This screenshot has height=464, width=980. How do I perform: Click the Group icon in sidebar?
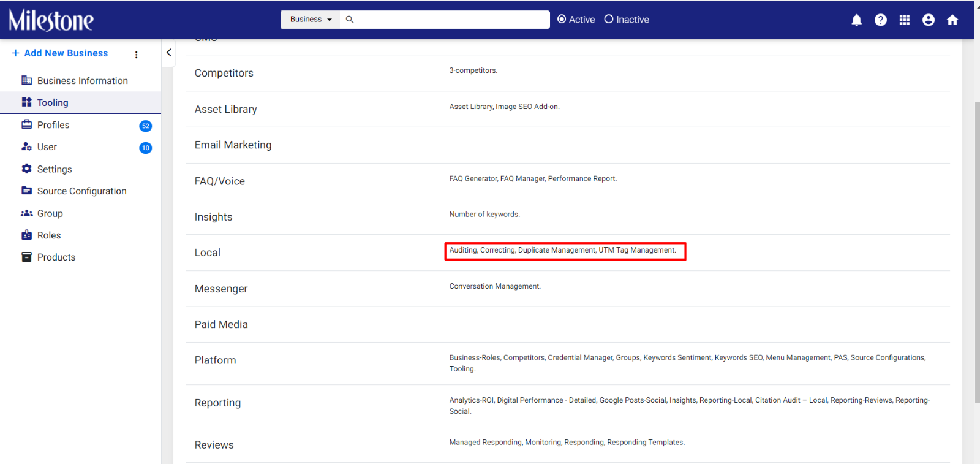click(26, 213)
